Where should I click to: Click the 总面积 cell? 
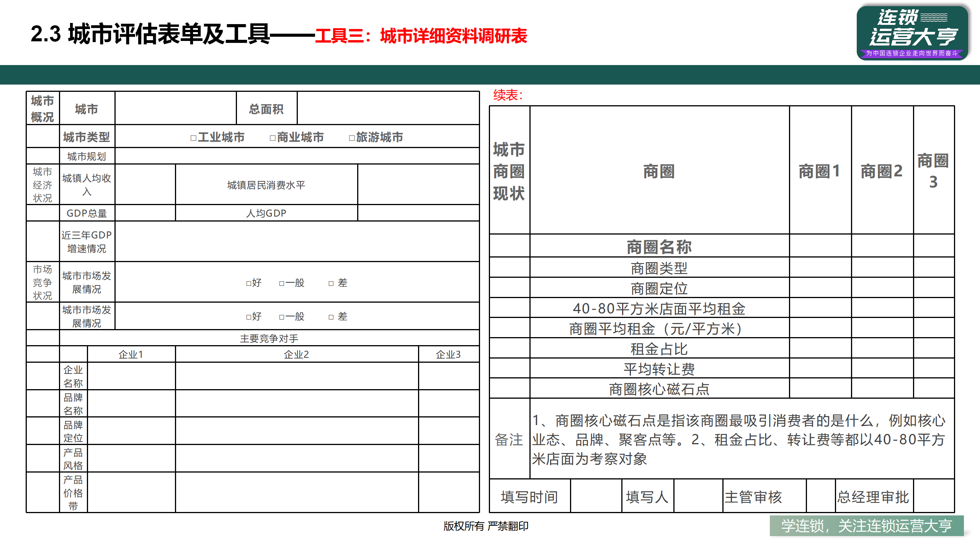coord(266,108)
